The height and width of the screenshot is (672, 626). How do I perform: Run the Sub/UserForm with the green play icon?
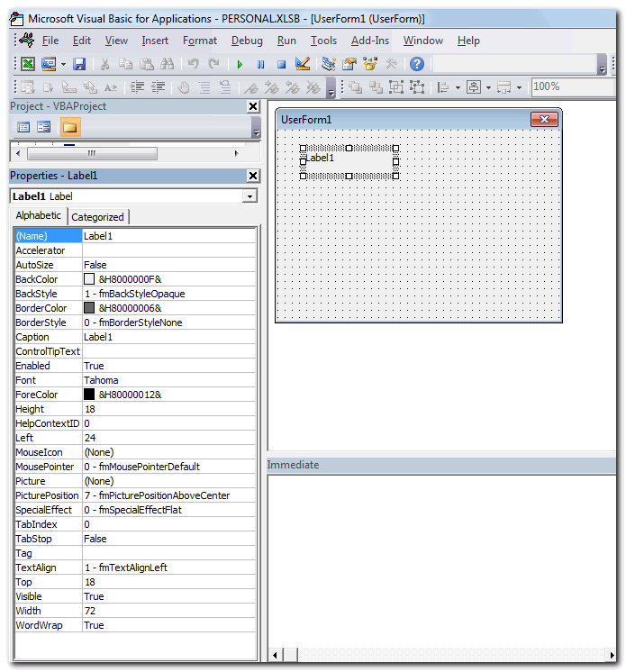tap(240, 65)
